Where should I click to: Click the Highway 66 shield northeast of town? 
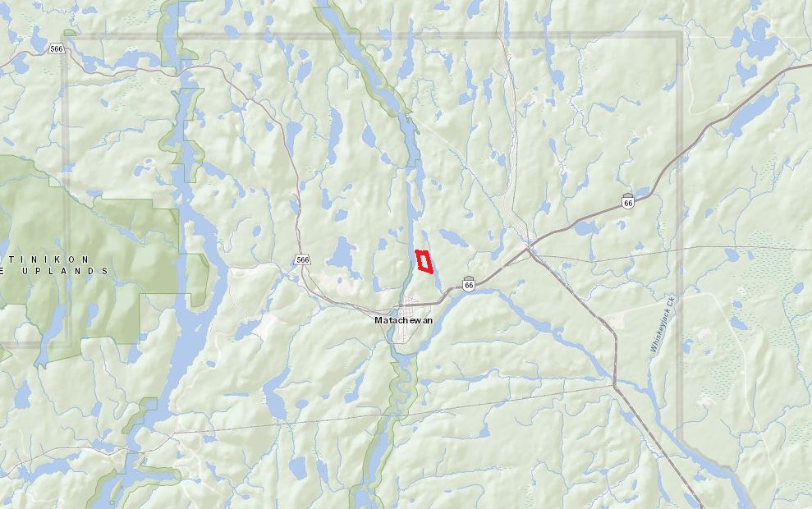[627, 200]
